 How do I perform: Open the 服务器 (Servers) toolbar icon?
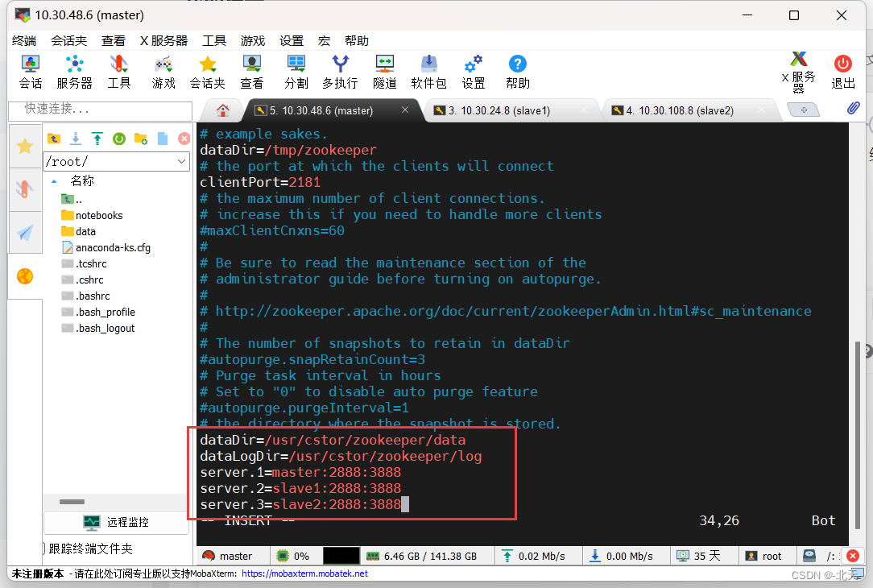pyautogui.click(x=74, y=72)
